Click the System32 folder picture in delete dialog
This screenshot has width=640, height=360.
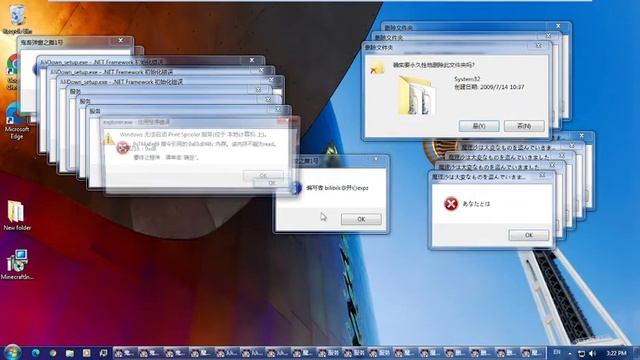[x=416, y=96]
